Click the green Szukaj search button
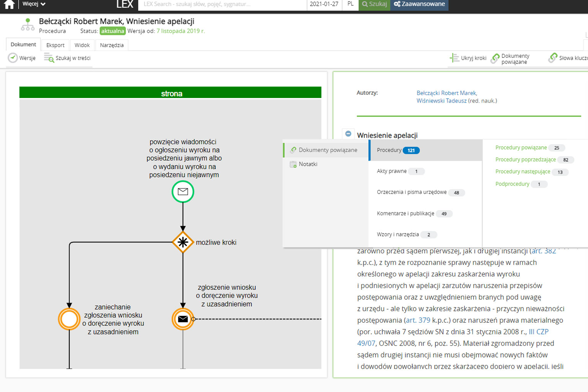This screenshot has height=392, width=588. click(x=374, y=4)
